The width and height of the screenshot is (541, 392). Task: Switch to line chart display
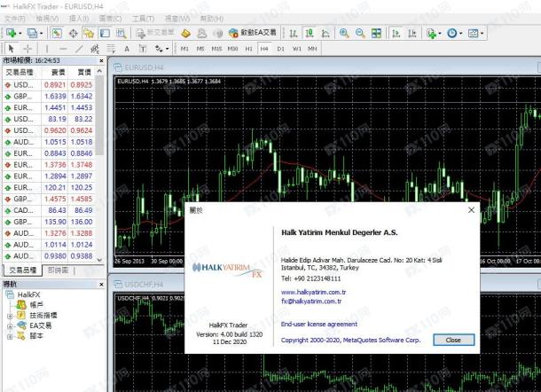pyautogui.click(x=325, y=33)
